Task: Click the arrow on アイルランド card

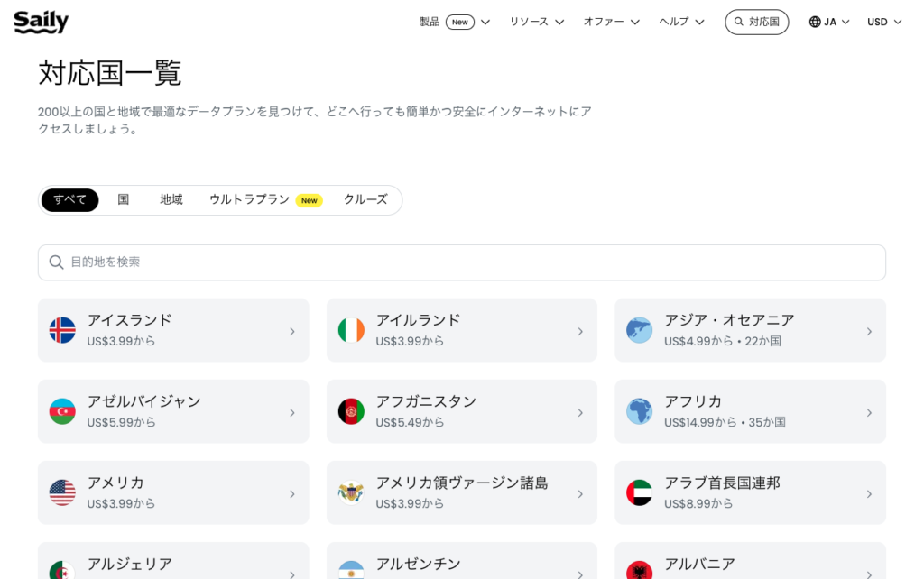Action: tap(580, 332)
